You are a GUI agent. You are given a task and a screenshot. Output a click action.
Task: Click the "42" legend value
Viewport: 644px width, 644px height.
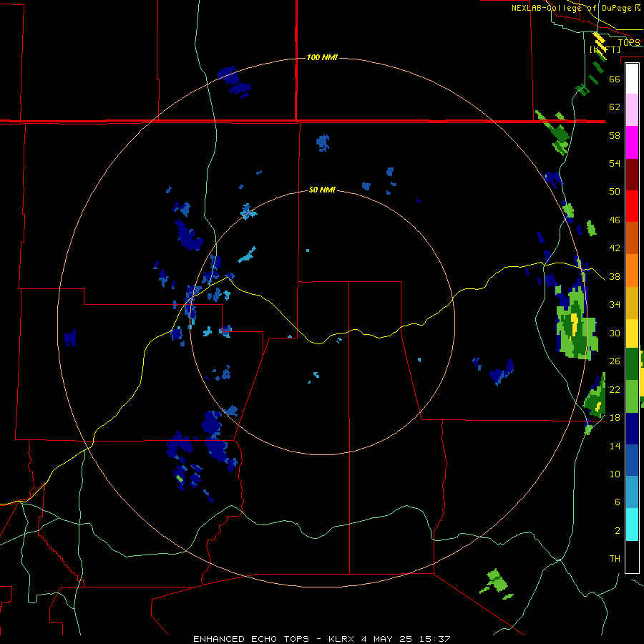tap(615, 248)
